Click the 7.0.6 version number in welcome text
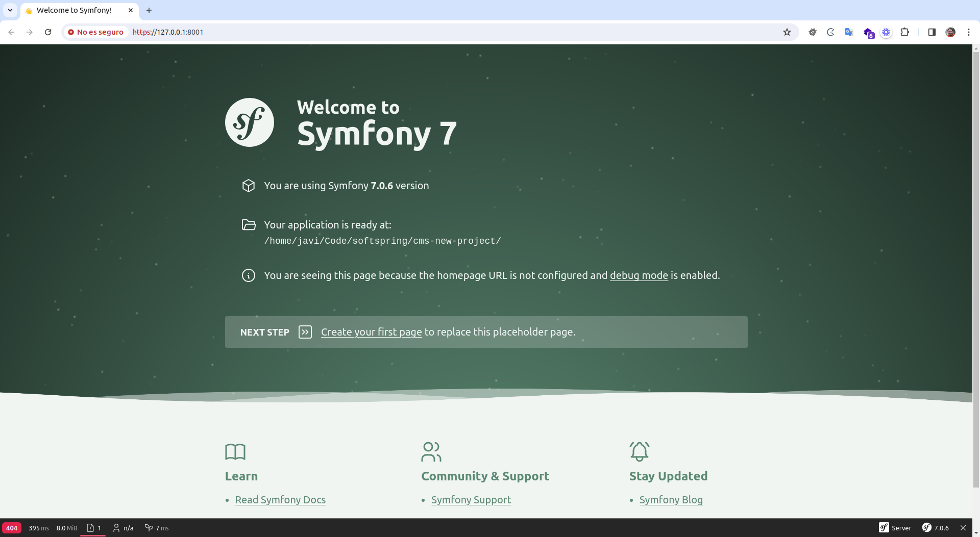Screen dimensions: 980x537 [382, 186]
